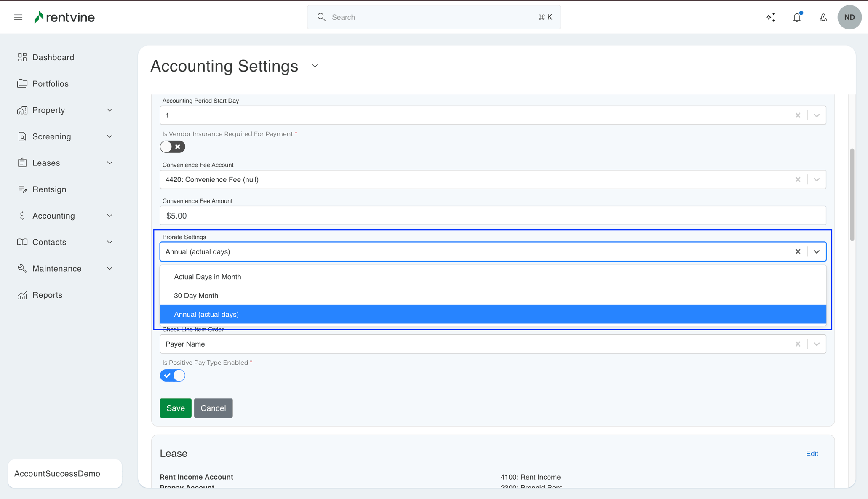
Task: Click the rocket icon in header
Action: click(x=823, y=17)
